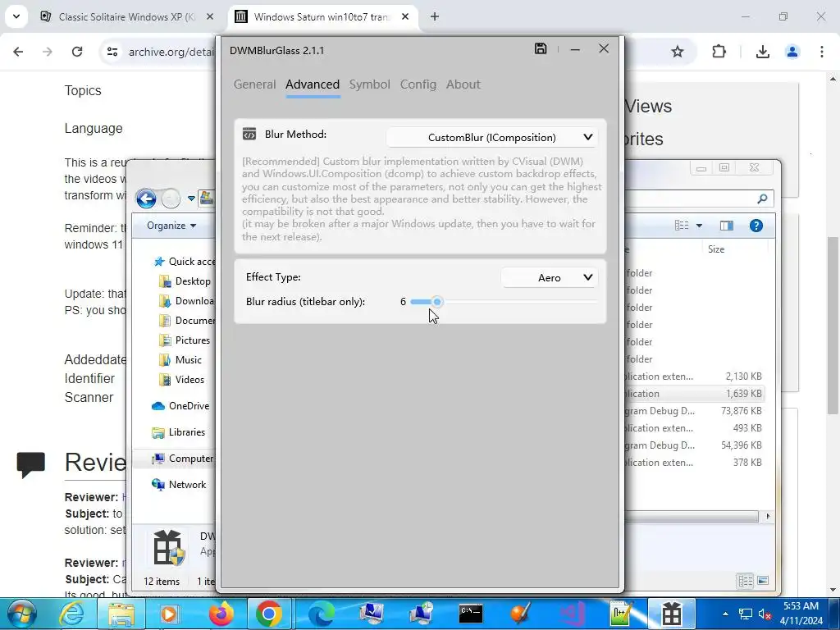Open the Effect Type Aero dropdown

(549, 277)
